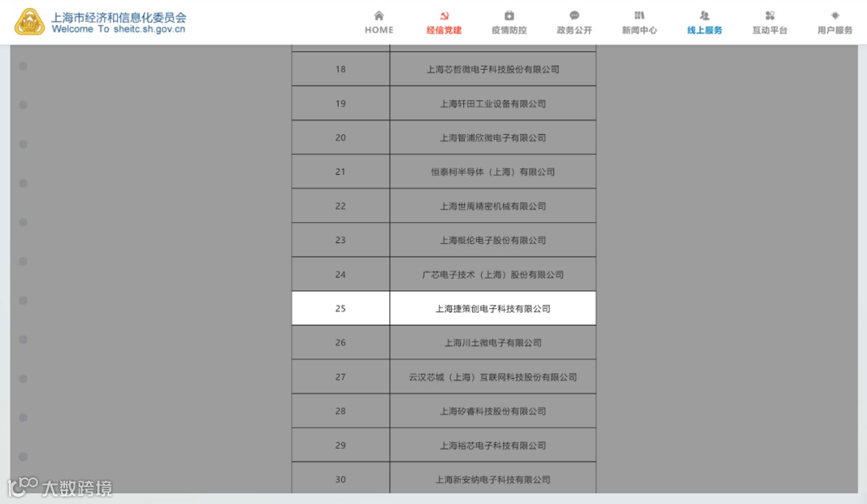Select highlighted cell 上海捷策创电子科技有限公司

[493, 308]
